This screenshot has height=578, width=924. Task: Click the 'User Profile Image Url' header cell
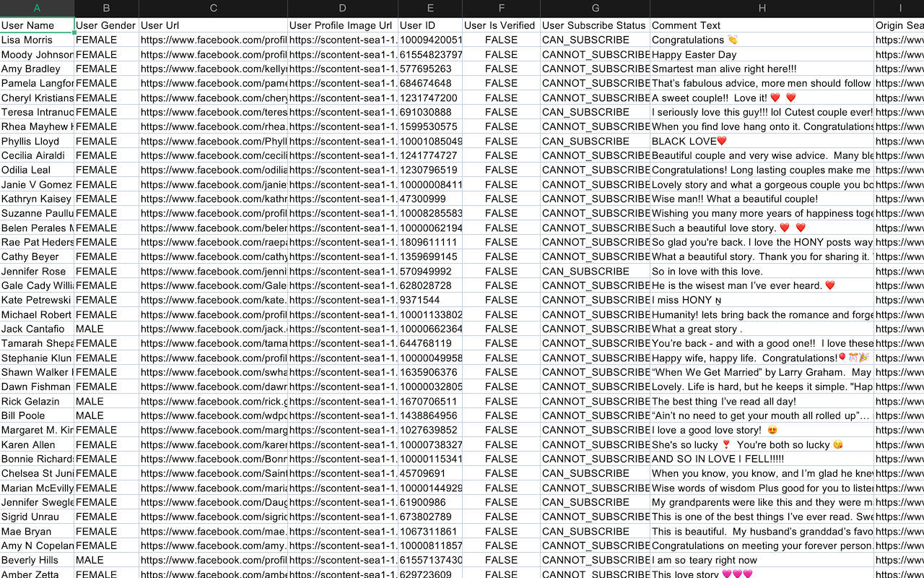pos(341,25)
